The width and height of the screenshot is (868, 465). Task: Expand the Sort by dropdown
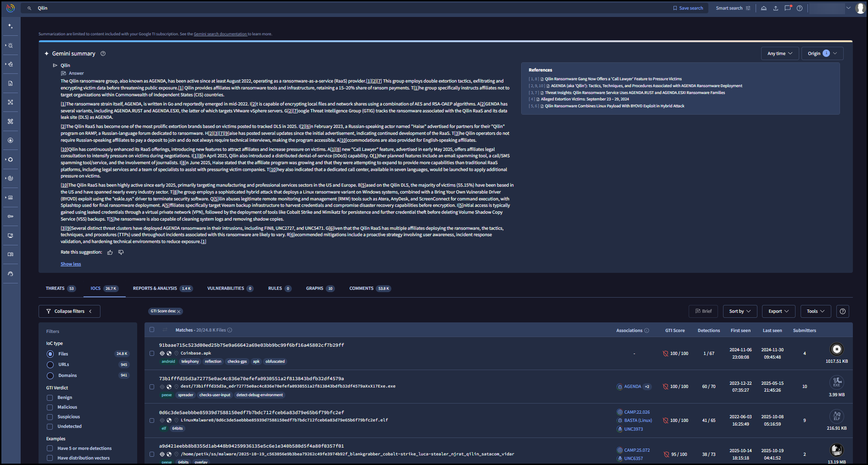[x=740, y=311]
